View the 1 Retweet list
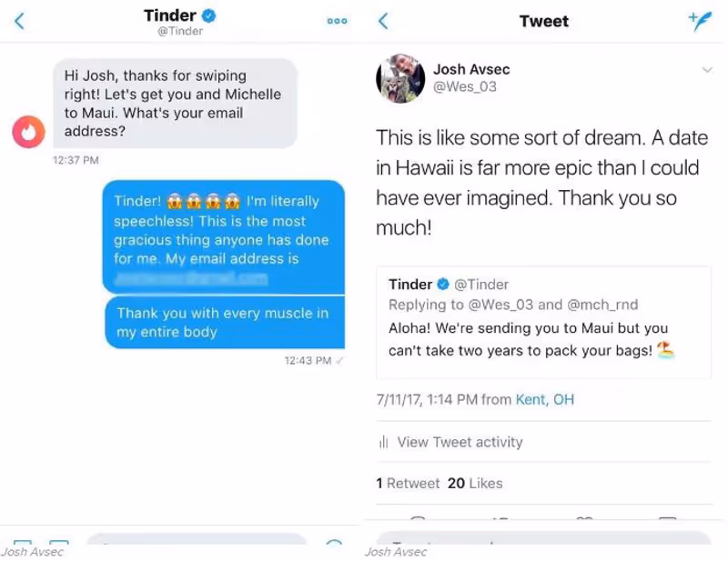 click(x=408, y=484)
